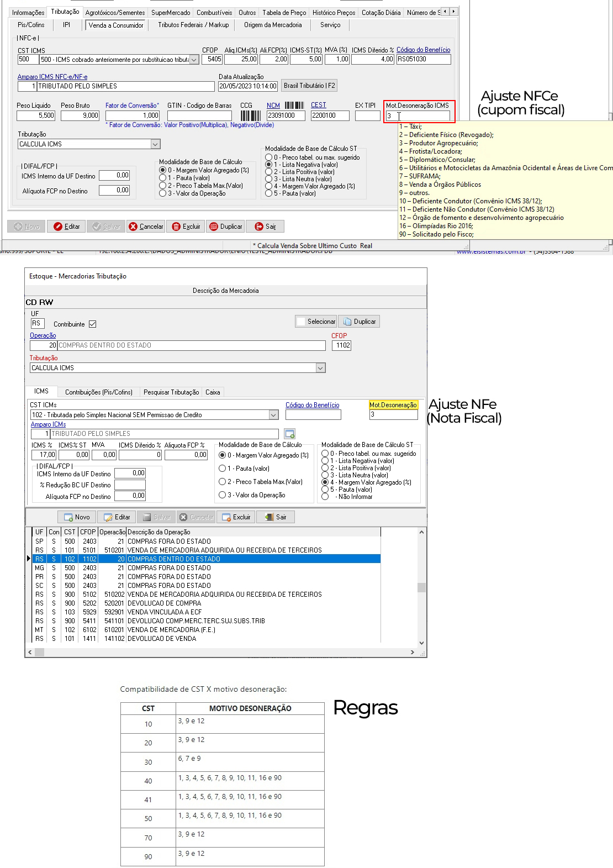Select base calc radio 1 - Pauta (valor) in top window
613x868 pixels.
(x=162, y=178)
